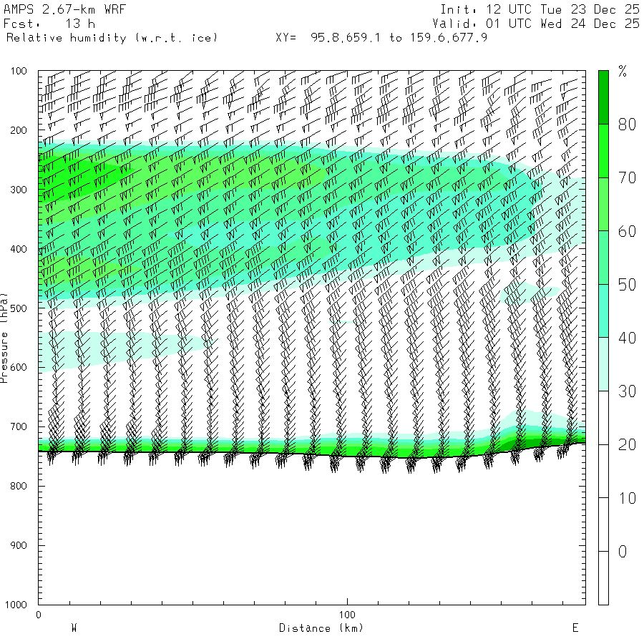Click the 'Valid: 01 UTC Wed 24 Dec 25' text
Image resolution: width=644 pixels, height=644 pixels.
[x=535, y=24]
